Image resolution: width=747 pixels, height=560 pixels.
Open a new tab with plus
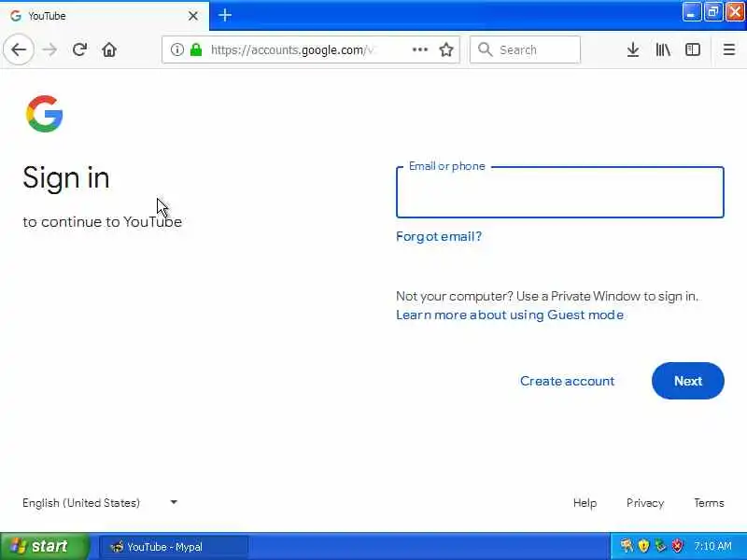point(225,16)
